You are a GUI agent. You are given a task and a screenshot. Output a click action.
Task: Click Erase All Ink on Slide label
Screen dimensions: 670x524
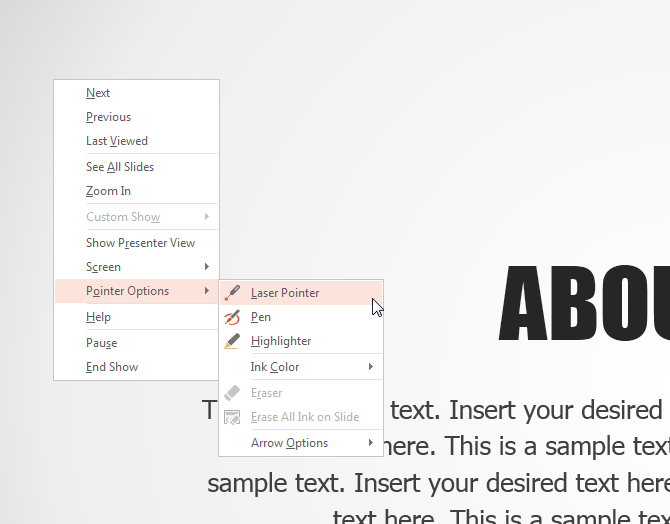point(305,417)
